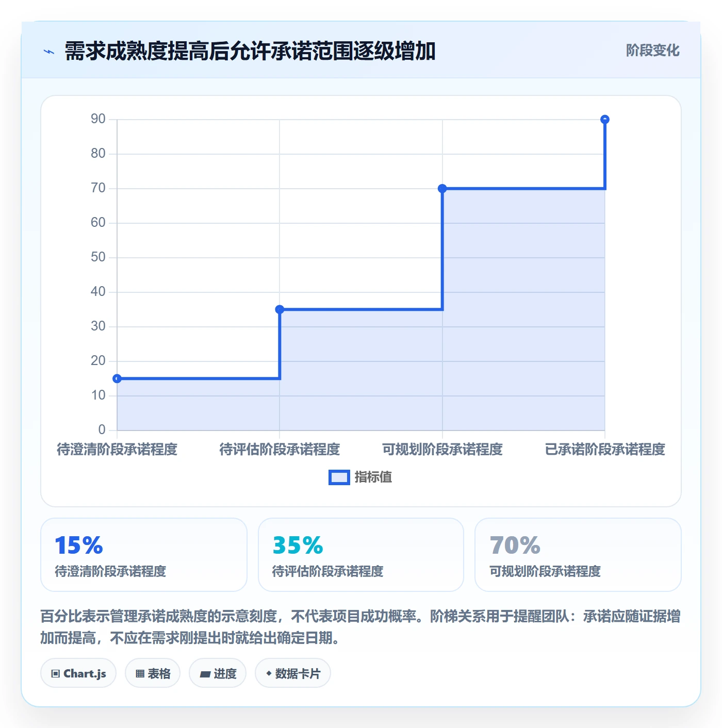Select the data point at 待澄清阶段承诺程度
The width and height of the screenshot is (722, 728).
pos(117,378)
